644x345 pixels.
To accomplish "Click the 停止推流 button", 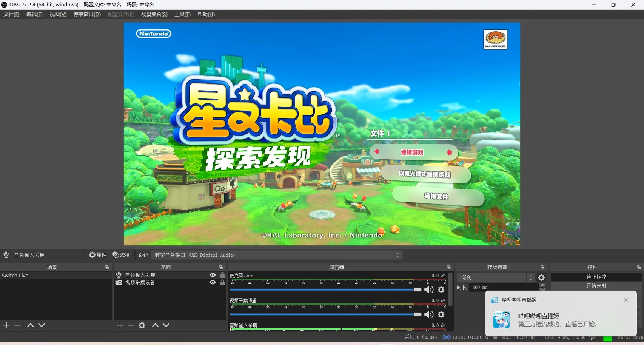I will (596, 277).
